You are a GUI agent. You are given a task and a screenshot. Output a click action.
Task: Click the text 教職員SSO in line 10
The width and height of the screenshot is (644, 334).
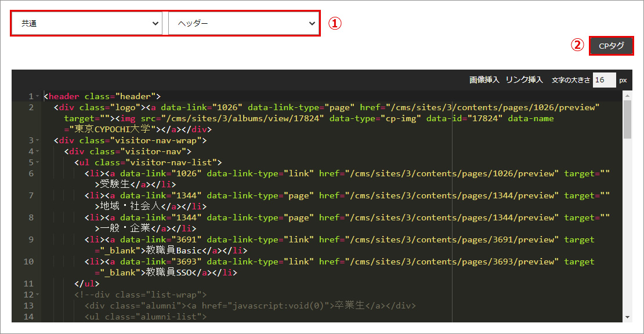(169, 273)
